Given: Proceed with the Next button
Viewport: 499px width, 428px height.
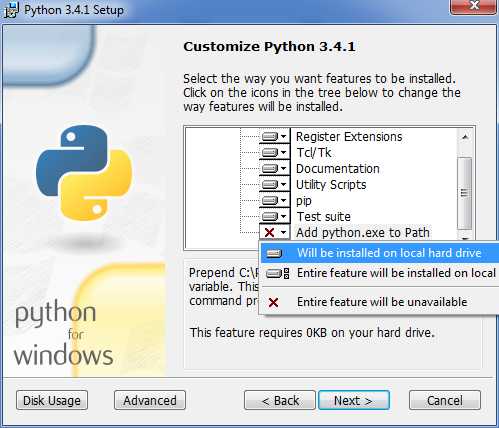Looking at the screenshot, I should (x=354, y=400).
